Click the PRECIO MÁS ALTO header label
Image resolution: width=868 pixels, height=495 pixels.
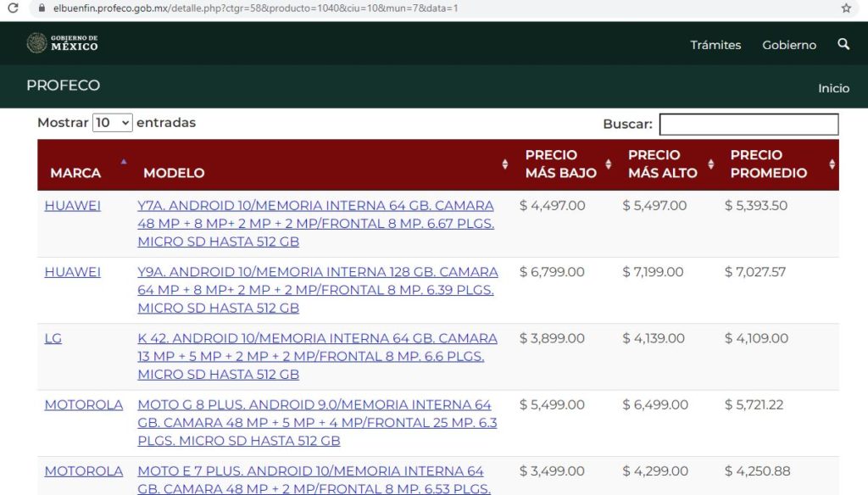coord(663,164)
